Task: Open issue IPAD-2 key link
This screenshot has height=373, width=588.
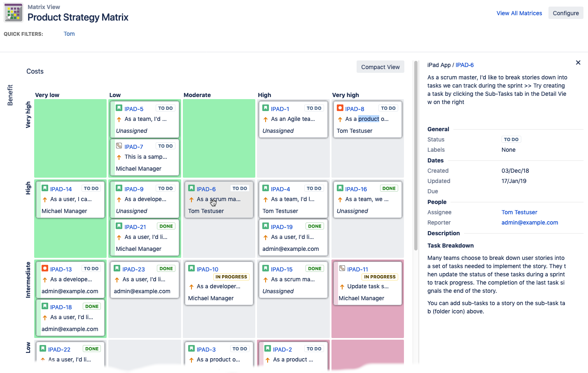Action: pos(282,350)
